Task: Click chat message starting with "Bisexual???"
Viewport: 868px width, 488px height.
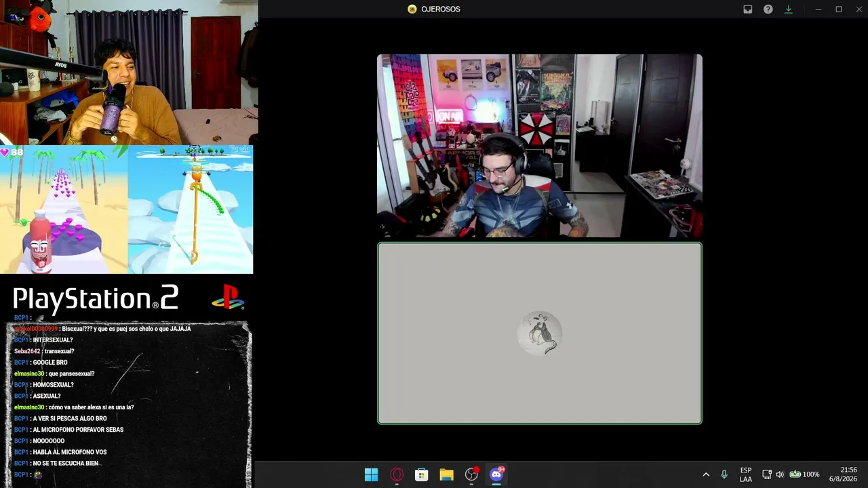Action: click(x=126, y=329)
